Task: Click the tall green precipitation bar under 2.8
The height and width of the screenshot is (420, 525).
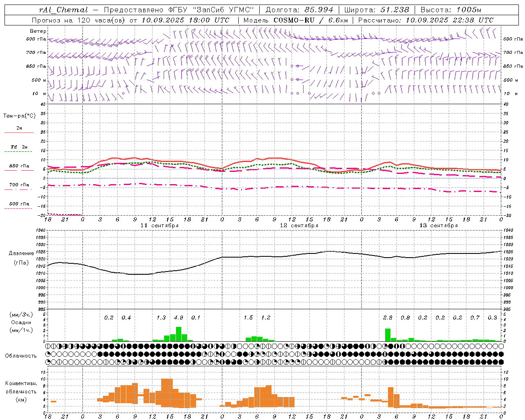Action: (x=388, y=335)
